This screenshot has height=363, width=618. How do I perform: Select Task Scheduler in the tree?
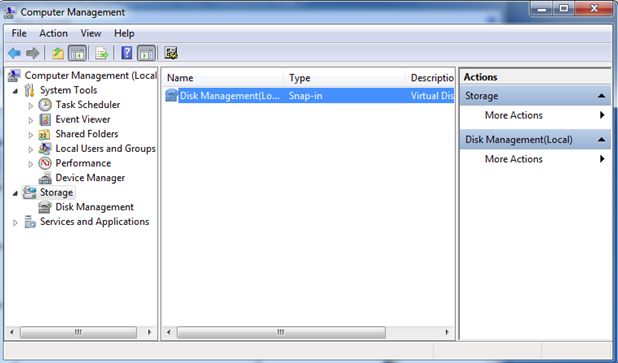(88, 104)
